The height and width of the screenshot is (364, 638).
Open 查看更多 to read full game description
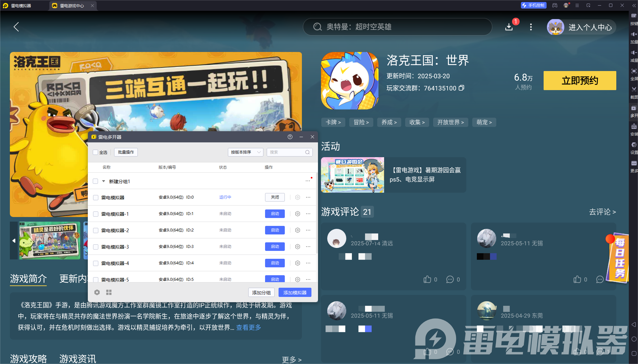pos(248,328)
